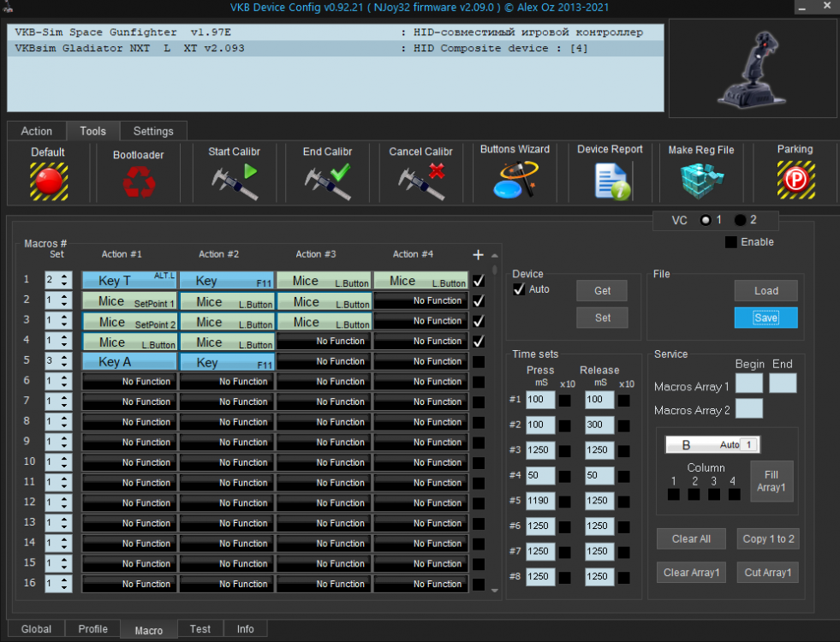Finish calibration via End Calibr icon
The width and height of the screenshot is (840, 642).
[327, 181]
